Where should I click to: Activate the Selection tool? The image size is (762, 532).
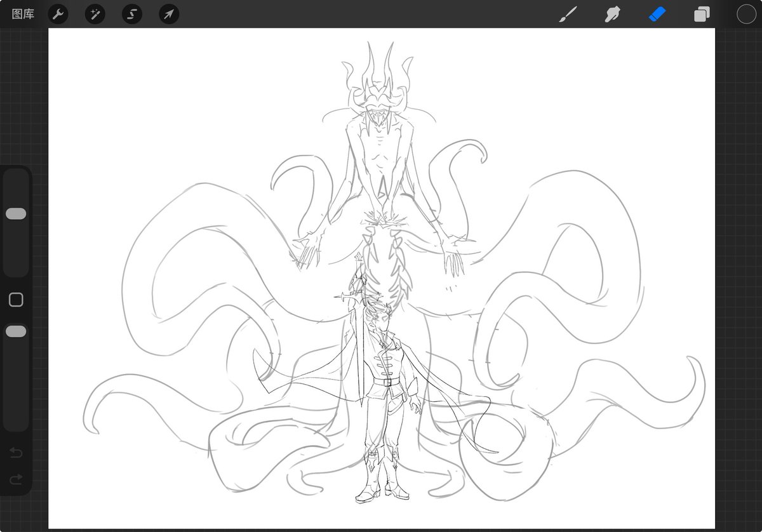[131, 14]
